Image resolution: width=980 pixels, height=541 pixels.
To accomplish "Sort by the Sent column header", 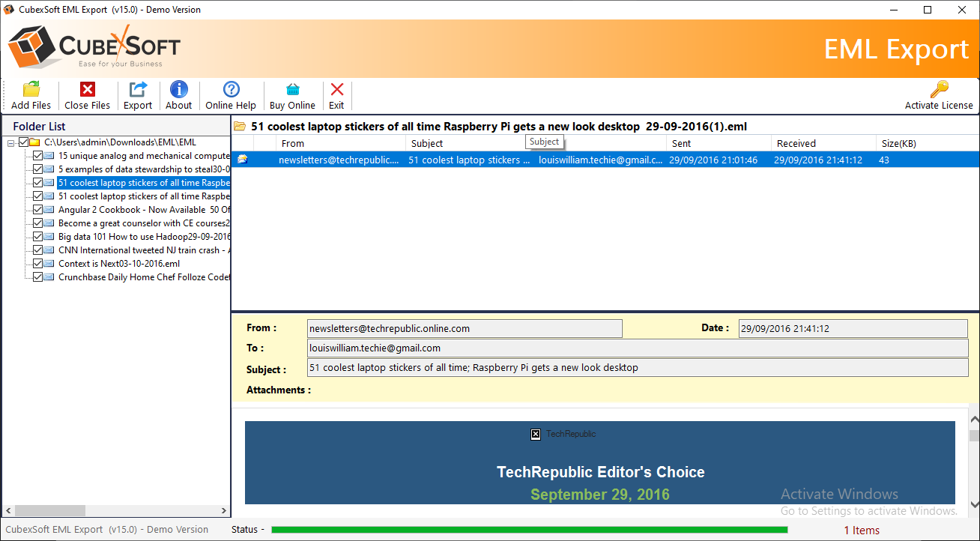I will (x=719, y=143).
